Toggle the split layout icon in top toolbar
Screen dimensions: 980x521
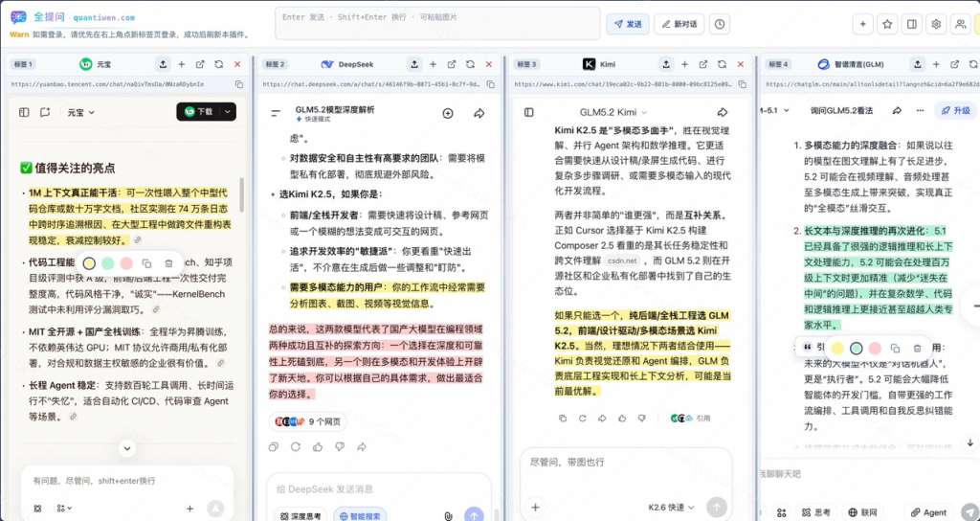pos(912,24)
